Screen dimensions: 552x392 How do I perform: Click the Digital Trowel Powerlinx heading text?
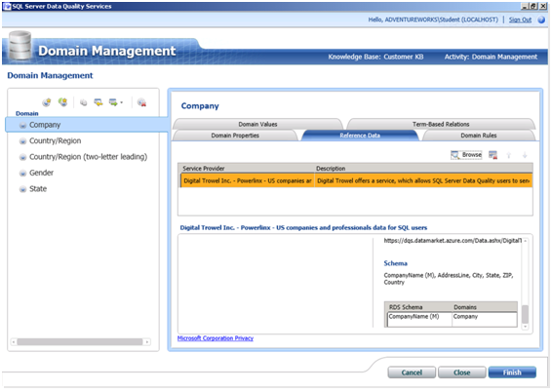(x=303, y=227)
